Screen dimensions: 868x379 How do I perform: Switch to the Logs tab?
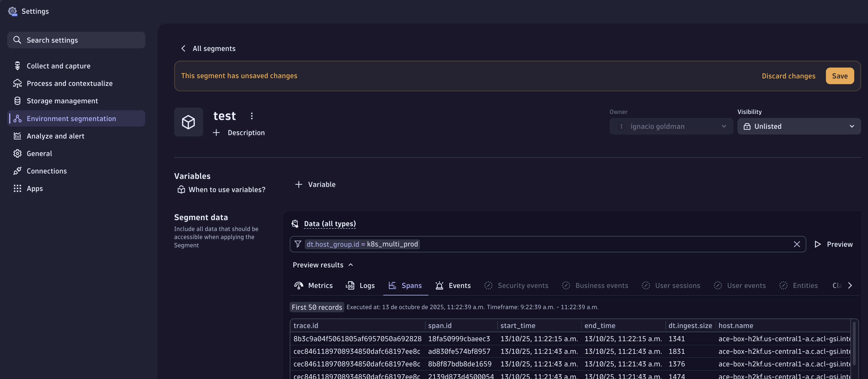pos(360,285)
